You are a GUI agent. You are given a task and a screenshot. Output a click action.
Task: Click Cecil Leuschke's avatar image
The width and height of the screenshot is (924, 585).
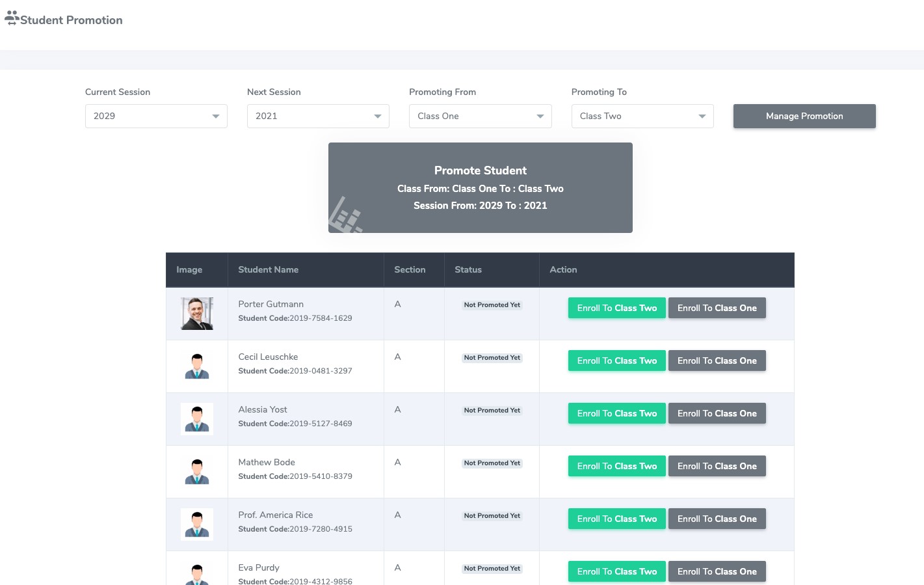[x=197, y=366]
